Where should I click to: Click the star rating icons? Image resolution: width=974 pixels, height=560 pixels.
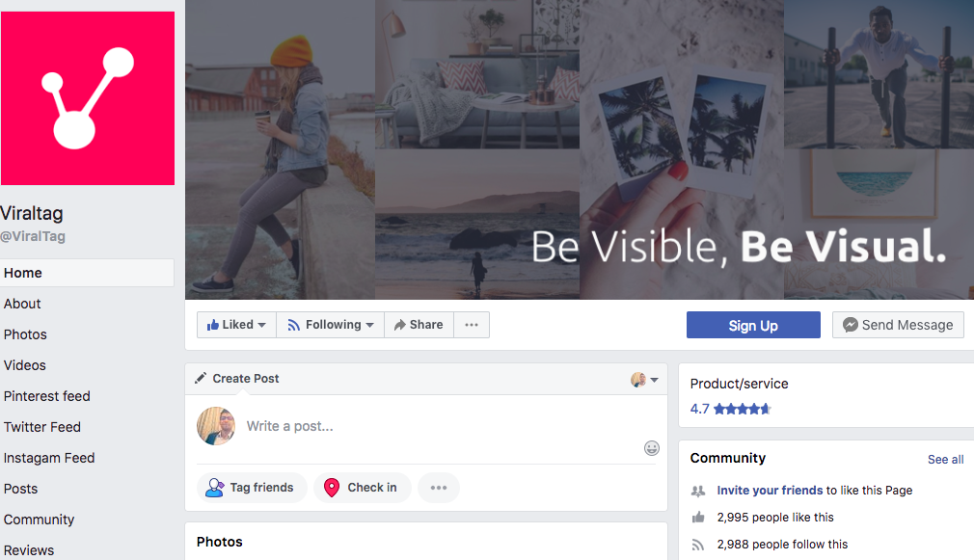click(742, 409)
